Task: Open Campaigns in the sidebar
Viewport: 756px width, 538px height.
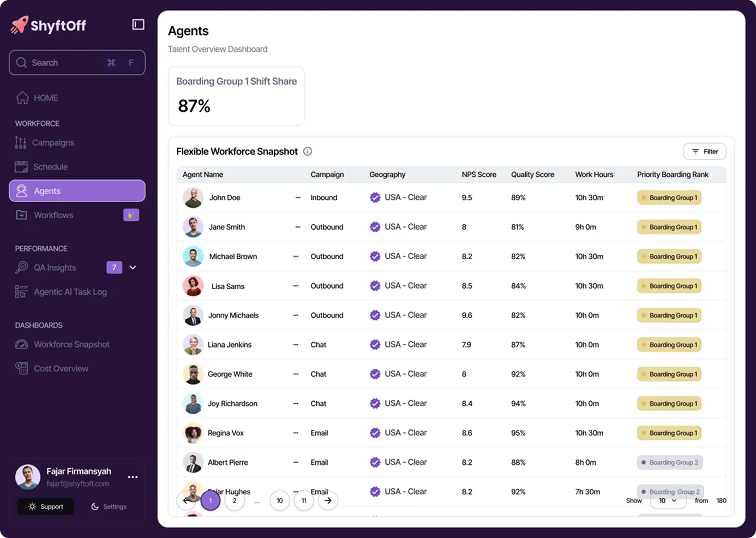Action: (x=53, y=142)
